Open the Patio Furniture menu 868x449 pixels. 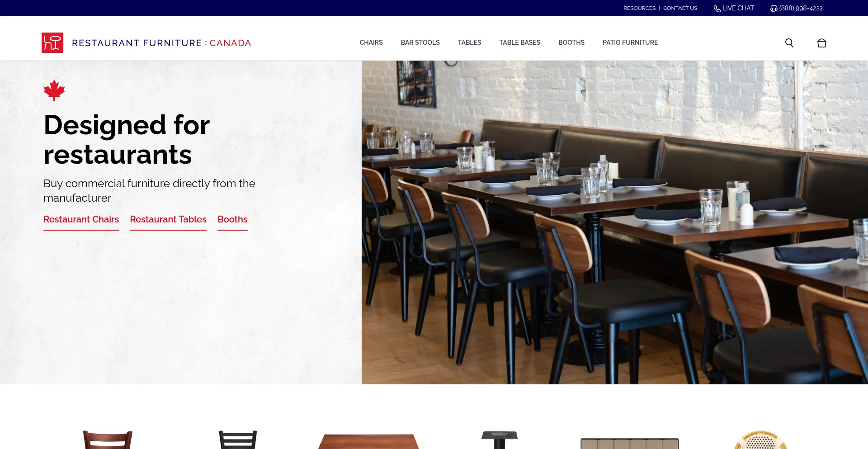630,43
